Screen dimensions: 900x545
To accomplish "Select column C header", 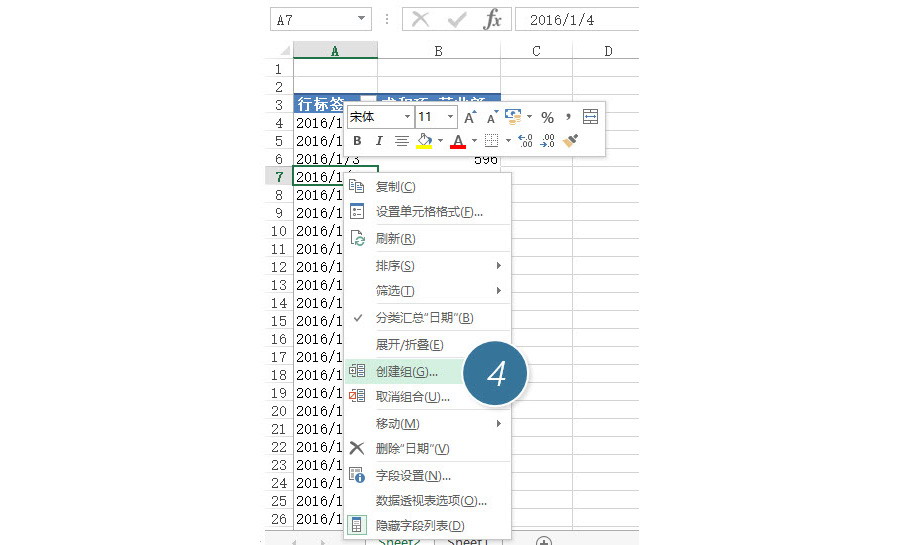I will [x=536, y=50].
